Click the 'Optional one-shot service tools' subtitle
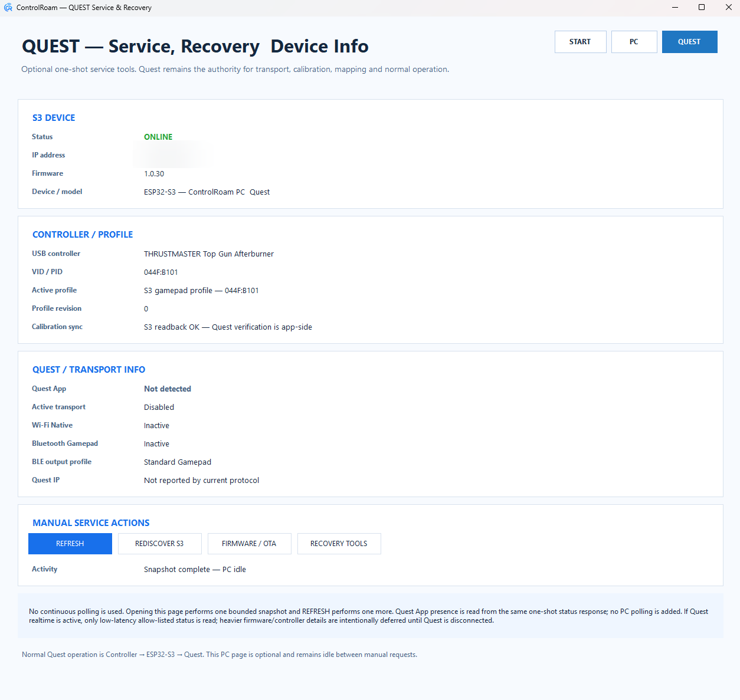Image resolution: width=740 pixels, height=700 pixels. coord(235,70)
